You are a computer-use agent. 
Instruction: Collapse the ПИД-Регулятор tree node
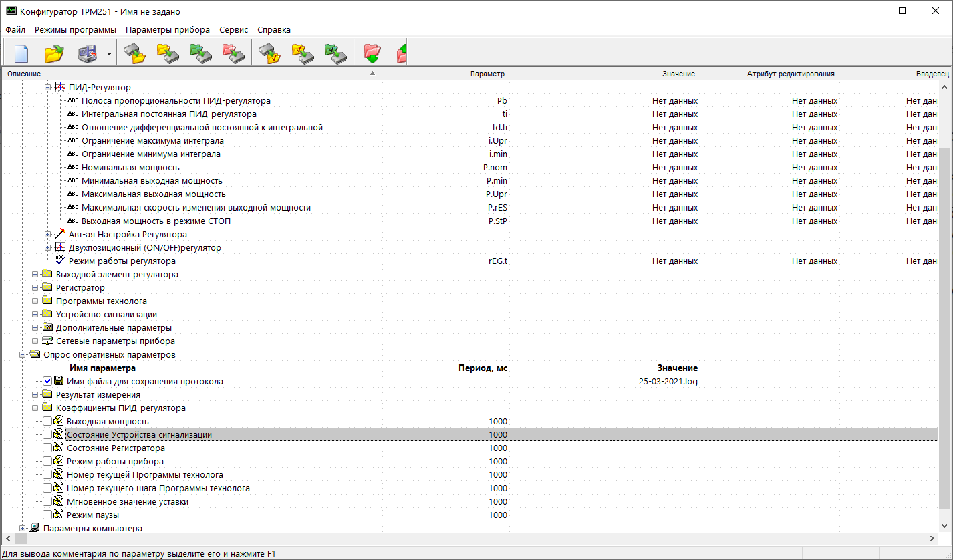[47, 88]
